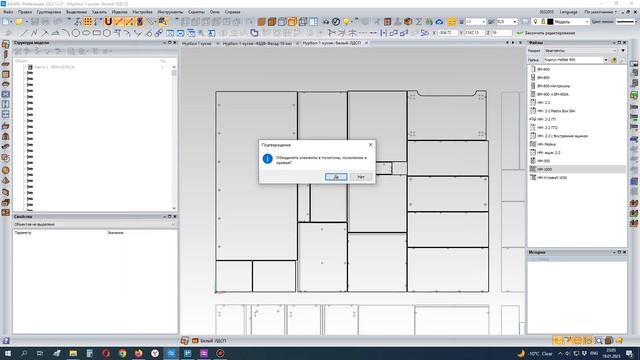The image size is (640, 360).
Task: Select the Ellipse drawing tool
Action: pyautogui.click(x=86, y=33)
